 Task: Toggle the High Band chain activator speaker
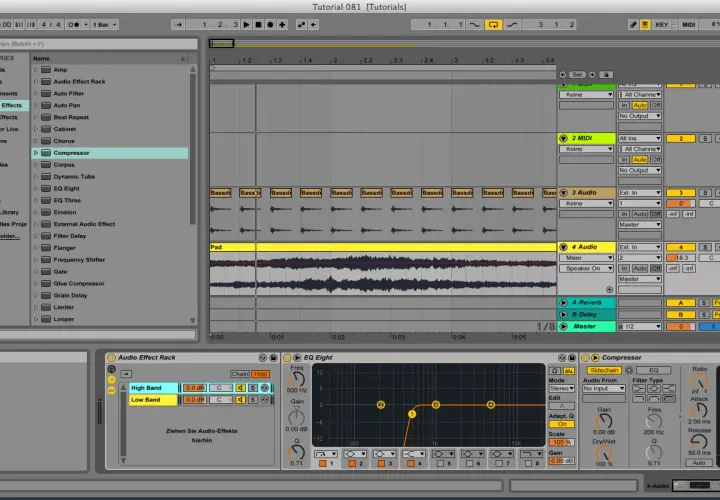coord(241,388)
